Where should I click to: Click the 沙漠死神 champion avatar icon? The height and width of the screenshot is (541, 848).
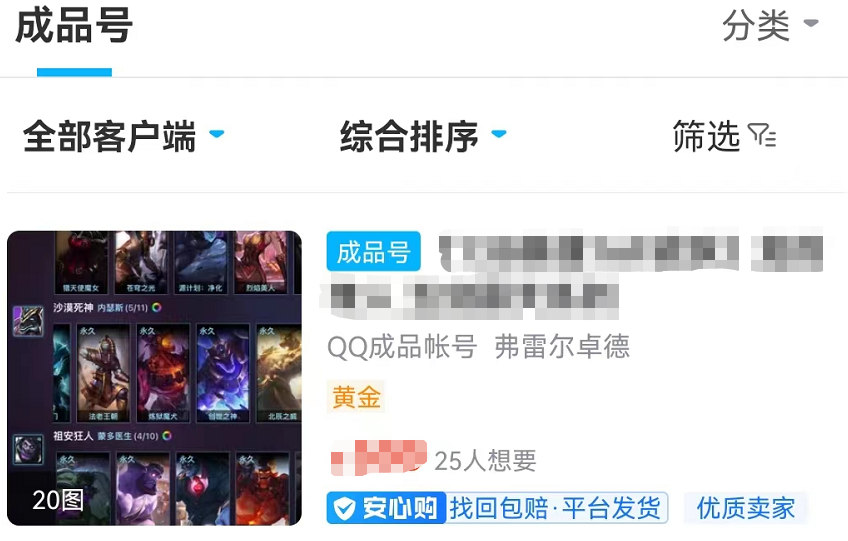28,320
